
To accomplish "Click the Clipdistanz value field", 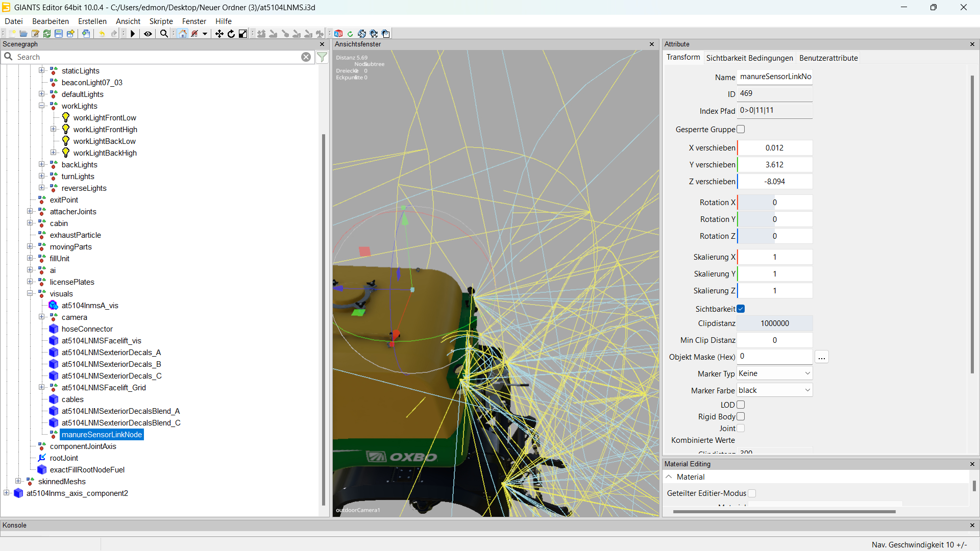I will (x=774, y=323).
